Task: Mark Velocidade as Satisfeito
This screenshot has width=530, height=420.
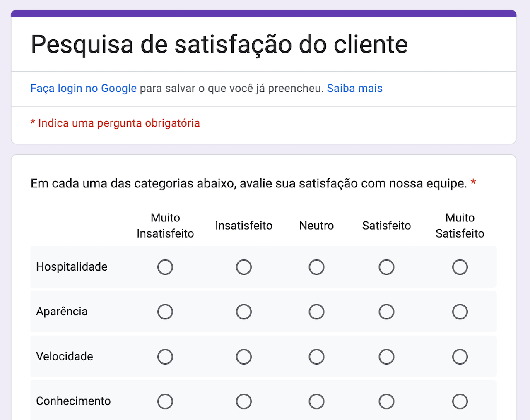Action: tap(386, 357)
